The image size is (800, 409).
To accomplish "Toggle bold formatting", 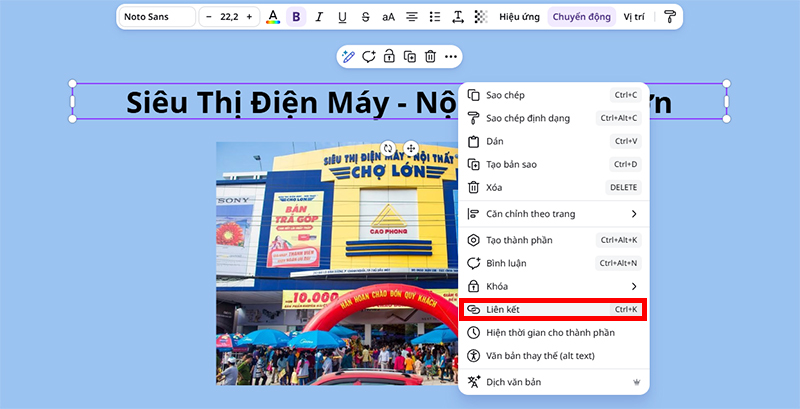I will (296, 17).
